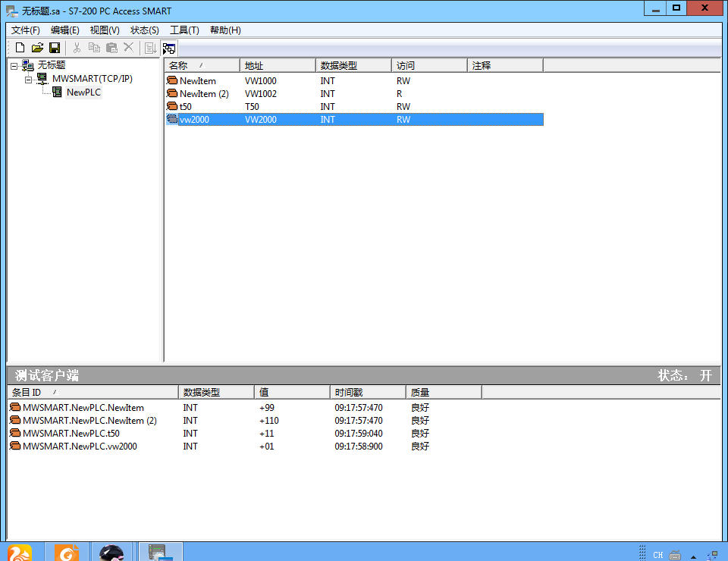Sort items by 名称 column header
The image size is (728, 561).
[x=202, y=66]
